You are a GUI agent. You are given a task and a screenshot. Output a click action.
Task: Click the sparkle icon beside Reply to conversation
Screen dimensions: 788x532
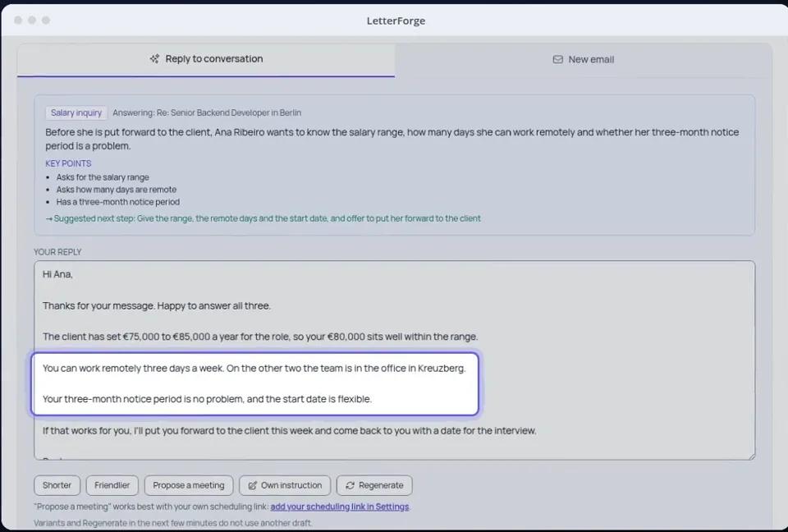[155, 59]
